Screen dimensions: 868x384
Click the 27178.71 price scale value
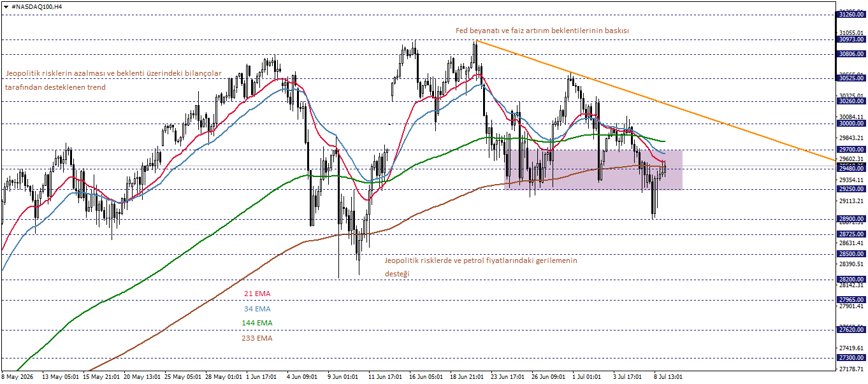851,369
